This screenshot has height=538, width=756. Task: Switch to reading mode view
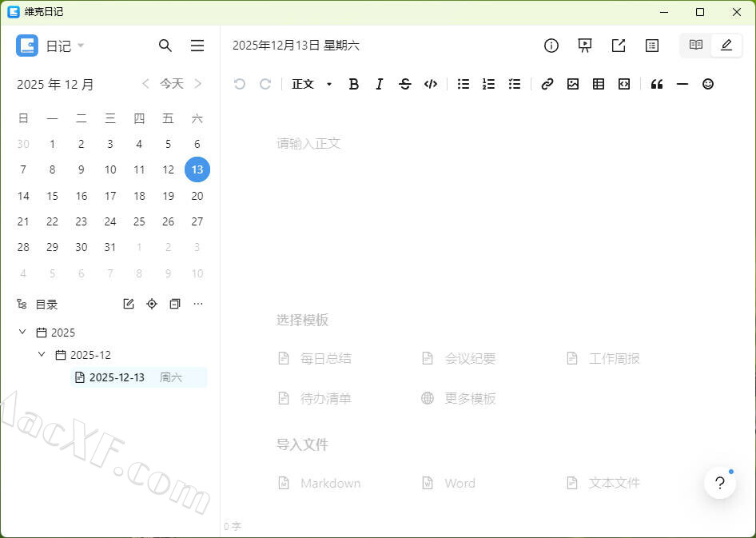tap(696, 46)
